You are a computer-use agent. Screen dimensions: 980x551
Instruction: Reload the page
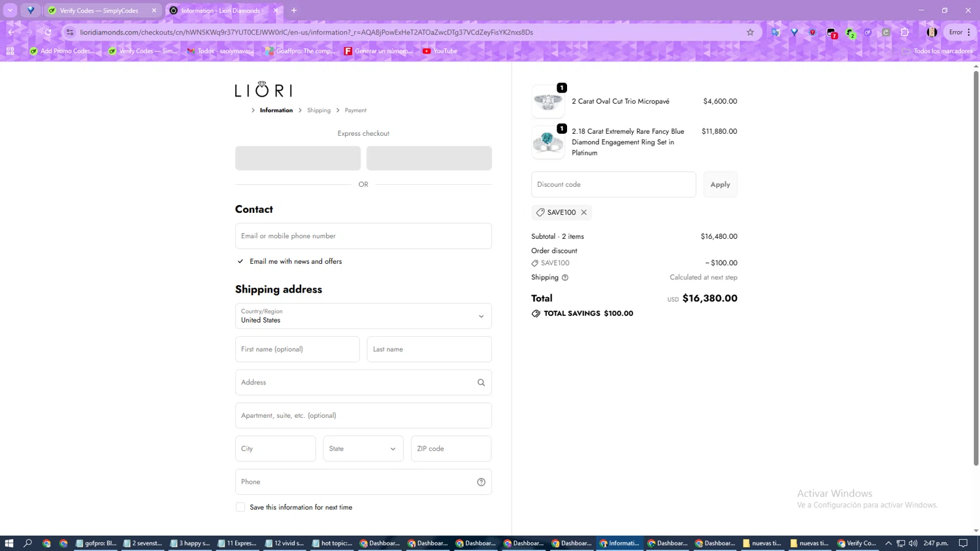pyautogui.click(x=48, y=32)
